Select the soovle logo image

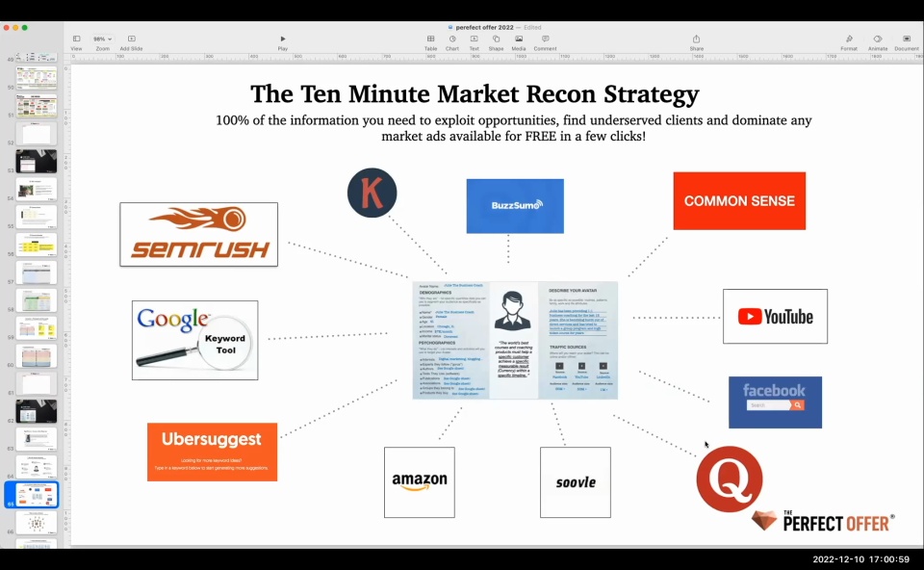[x=576, y=482]
